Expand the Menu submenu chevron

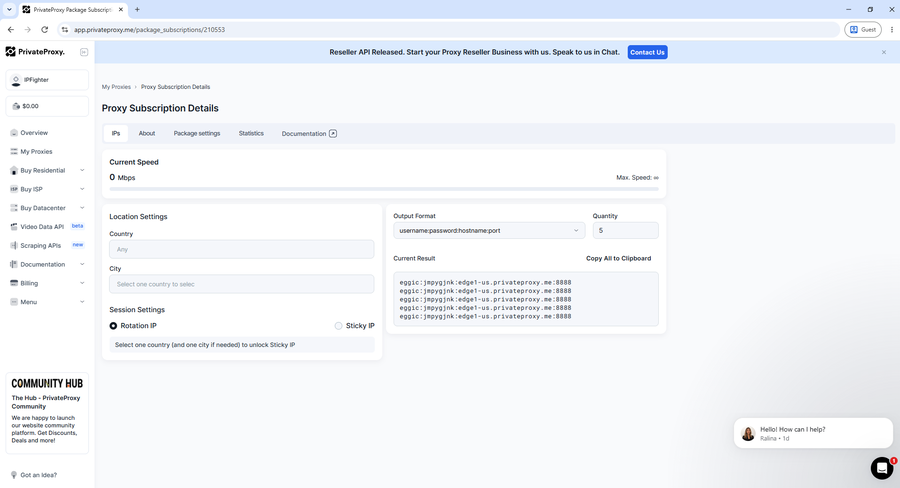click(82, 302)
